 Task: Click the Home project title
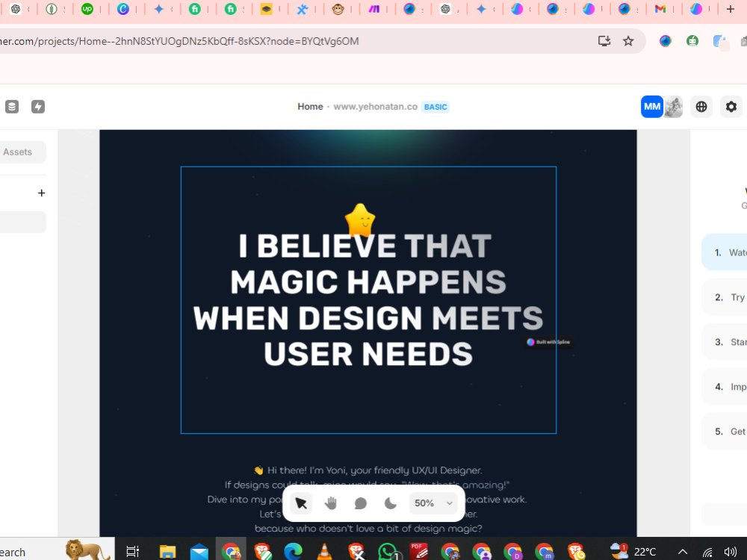310,107
